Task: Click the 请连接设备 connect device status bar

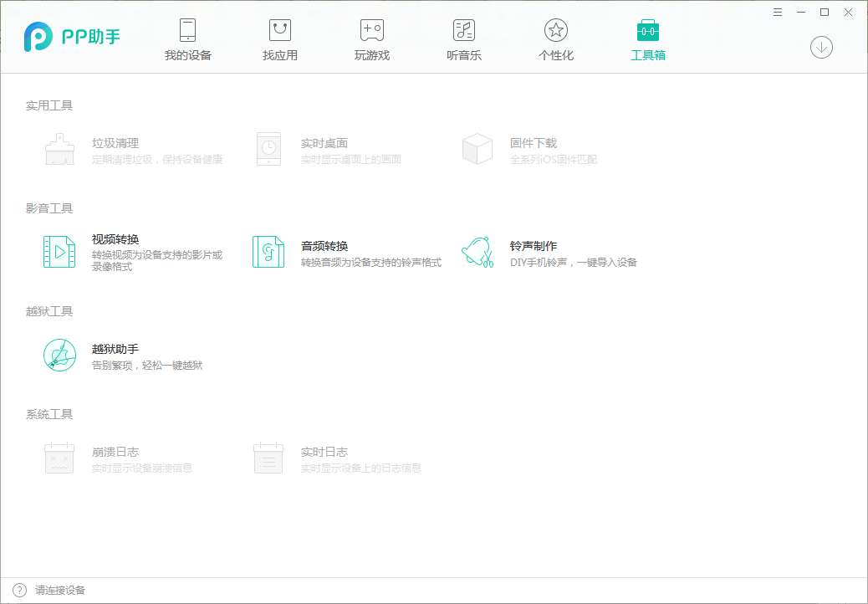Action: (60, 590)
